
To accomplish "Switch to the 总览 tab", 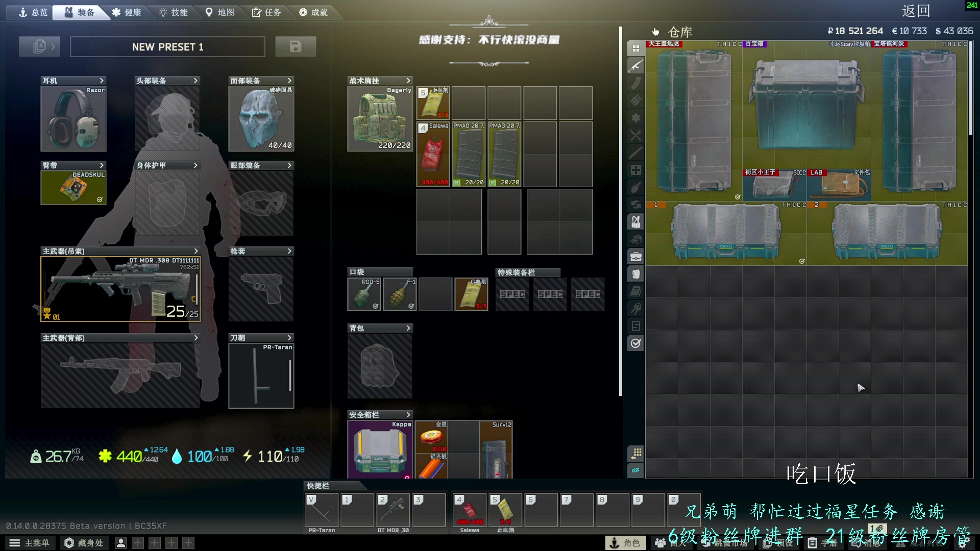I will (32, 12).
